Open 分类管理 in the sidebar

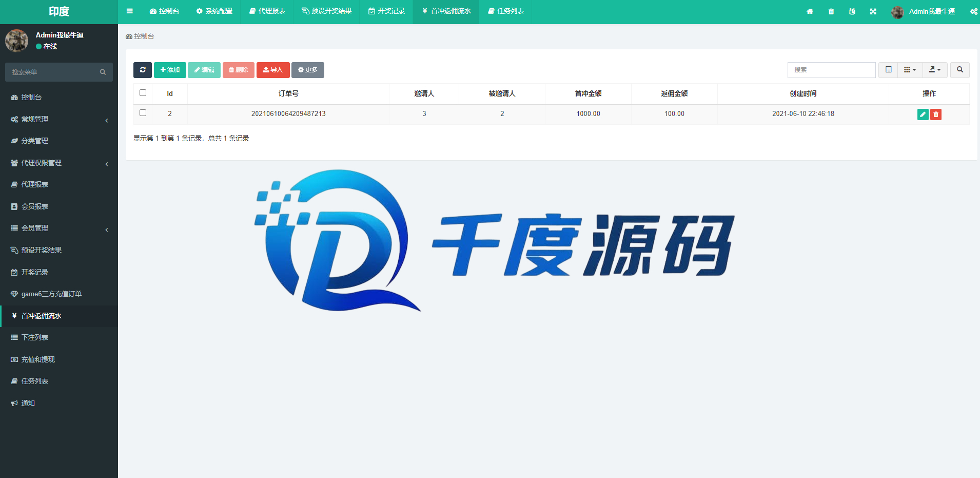59,141
